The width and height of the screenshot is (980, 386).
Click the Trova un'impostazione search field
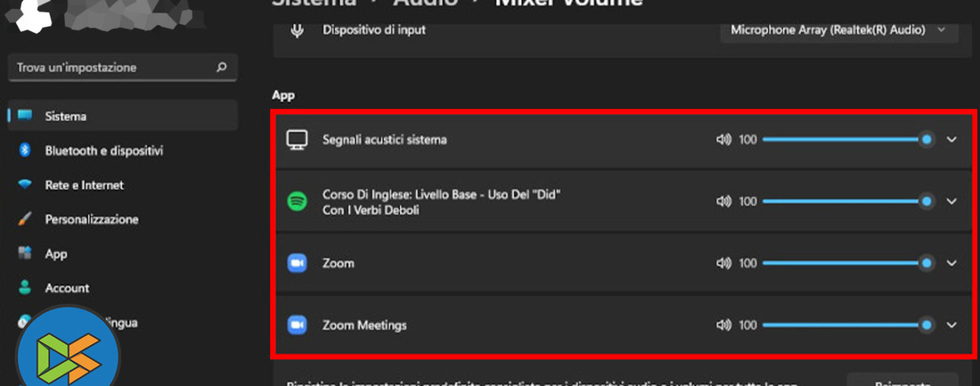click(111, 68)
